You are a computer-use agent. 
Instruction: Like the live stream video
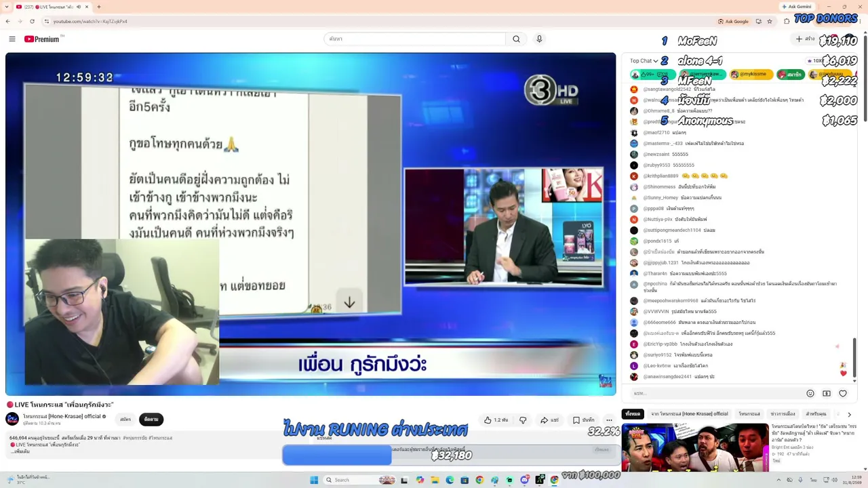[496, 420]
